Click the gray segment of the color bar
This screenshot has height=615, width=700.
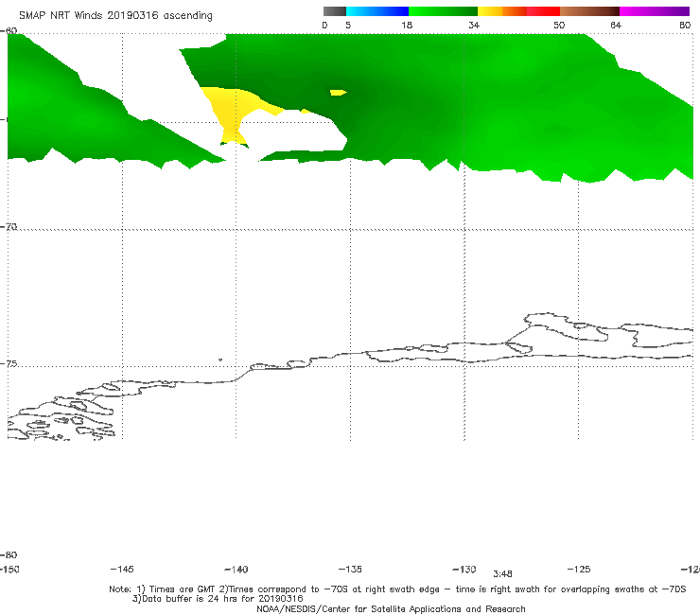click(x=335, y=11)
